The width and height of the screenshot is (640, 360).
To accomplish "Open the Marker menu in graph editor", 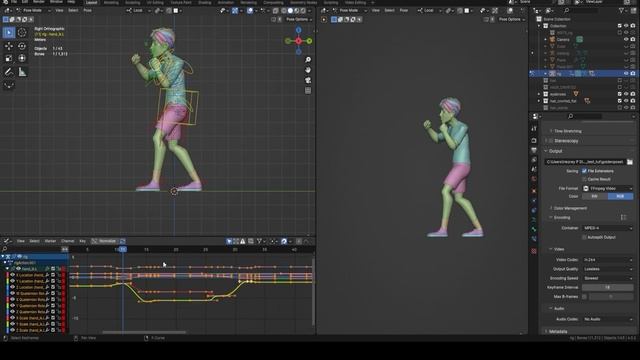I will coord(50,241).
